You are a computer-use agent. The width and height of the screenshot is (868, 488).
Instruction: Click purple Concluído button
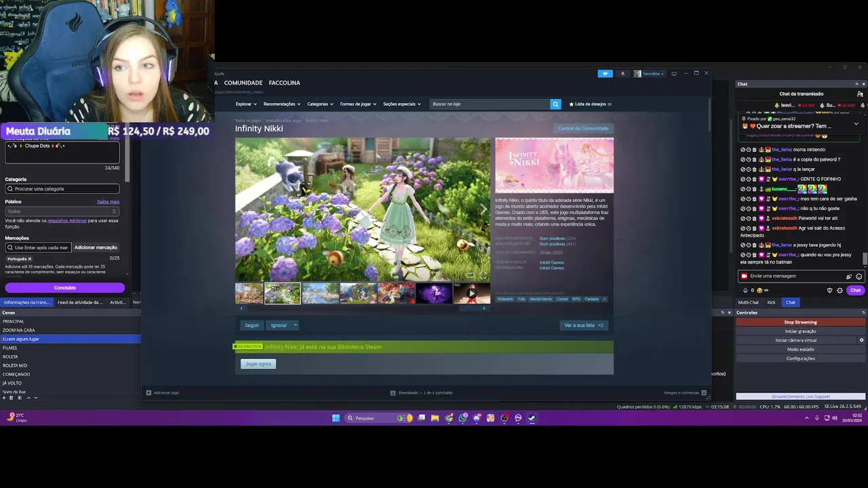(x=64, y=288)
